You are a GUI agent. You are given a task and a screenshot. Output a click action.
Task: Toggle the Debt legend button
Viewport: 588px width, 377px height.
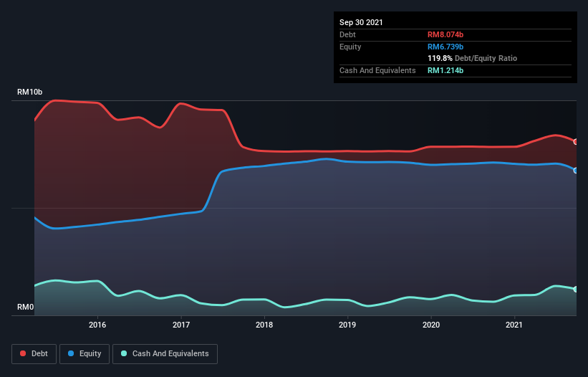pyautogui.click(x=34, y=354)
